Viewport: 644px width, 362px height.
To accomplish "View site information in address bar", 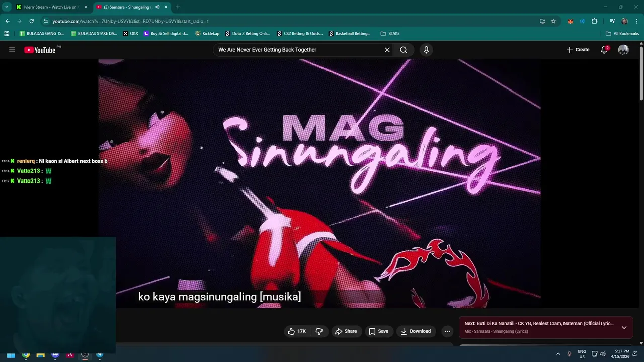I will point(46,21).
